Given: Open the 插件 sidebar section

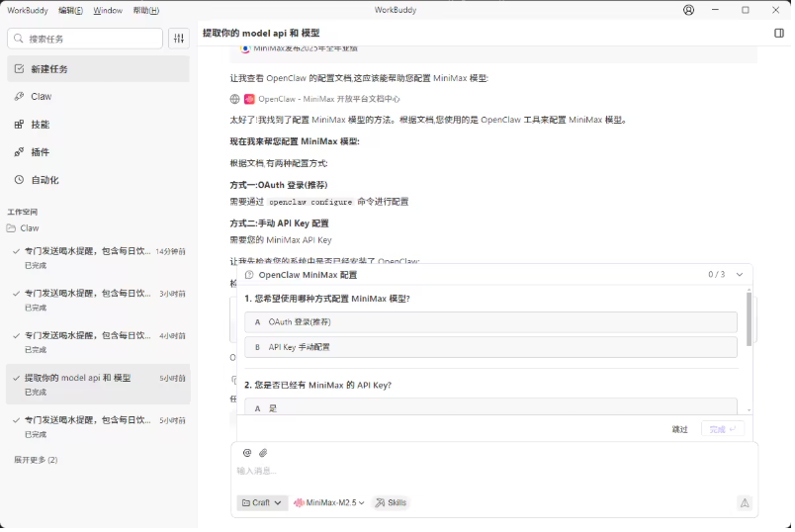Looking at the screenshot, I should (x=98, y=152).
